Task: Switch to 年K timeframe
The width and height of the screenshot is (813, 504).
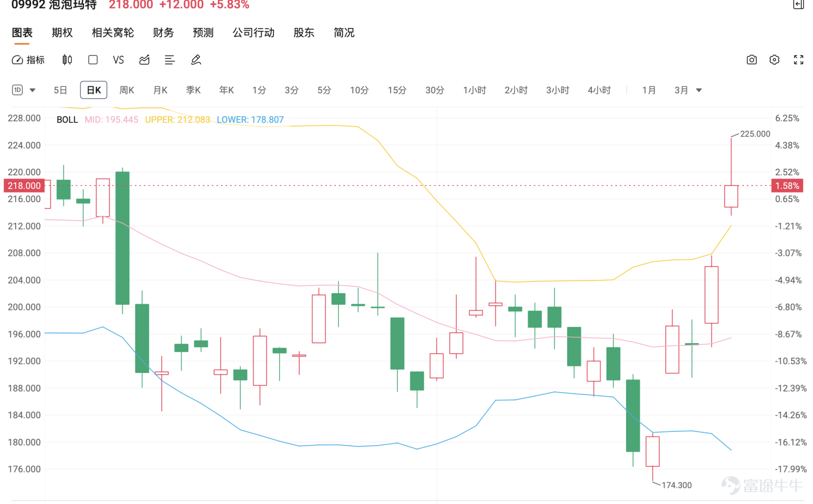Action: pyautogui.click(x=226, y=90)
